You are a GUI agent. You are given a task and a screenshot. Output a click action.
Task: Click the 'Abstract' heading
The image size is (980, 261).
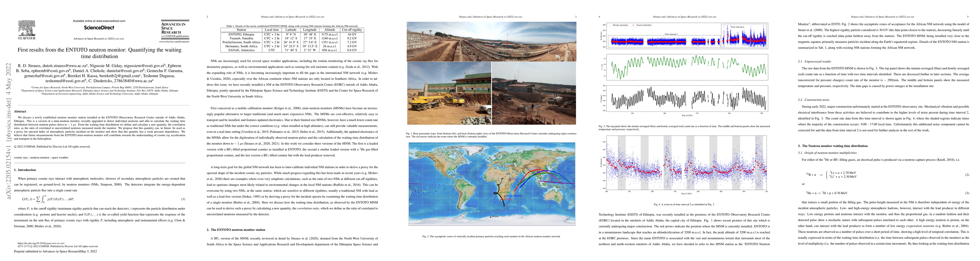click(20, 111)
